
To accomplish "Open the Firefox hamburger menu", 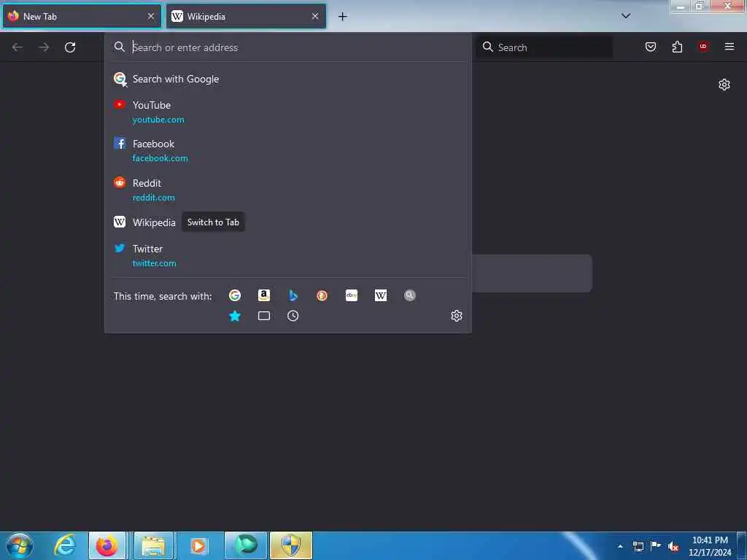I will click(x=729, y=47).
